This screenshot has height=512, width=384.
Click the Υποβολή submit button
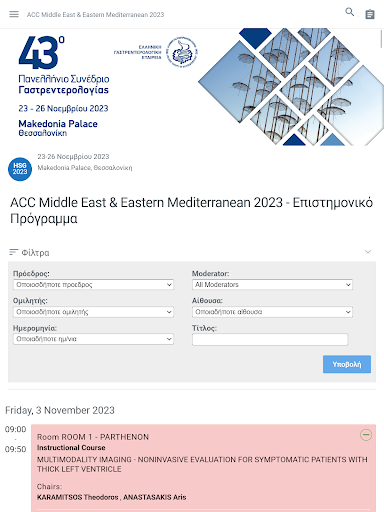347,364
